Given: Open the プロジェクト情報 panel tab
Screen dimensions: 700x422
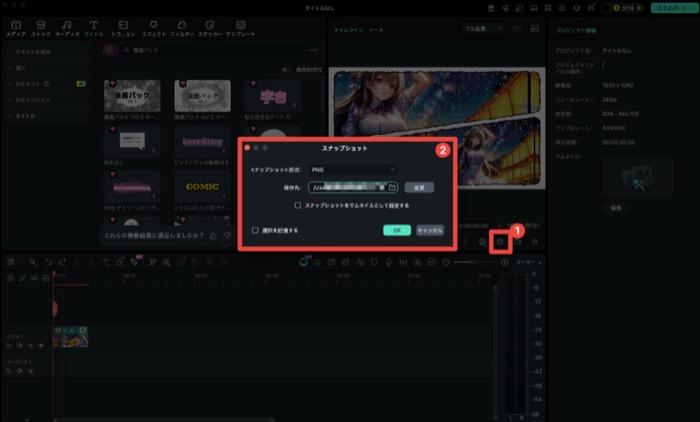Looking at the screenshot, I should point(576,30).
